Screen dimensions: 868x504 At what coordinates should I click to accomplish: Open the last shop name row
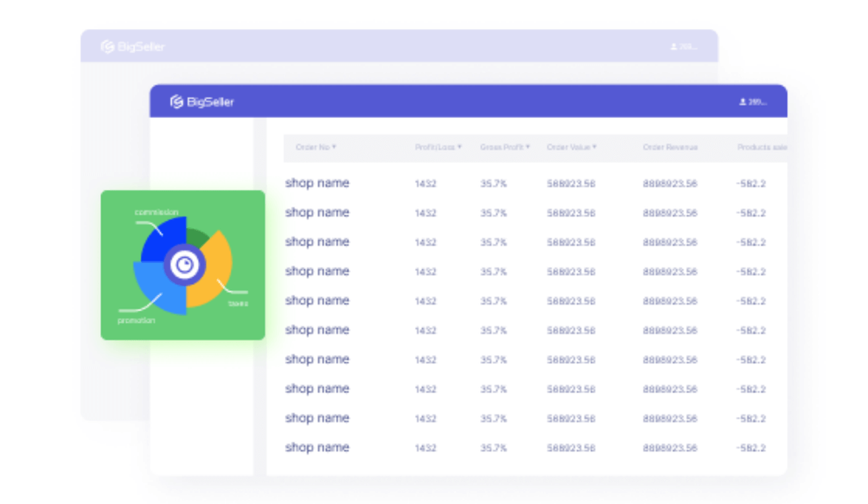point(317,447)
